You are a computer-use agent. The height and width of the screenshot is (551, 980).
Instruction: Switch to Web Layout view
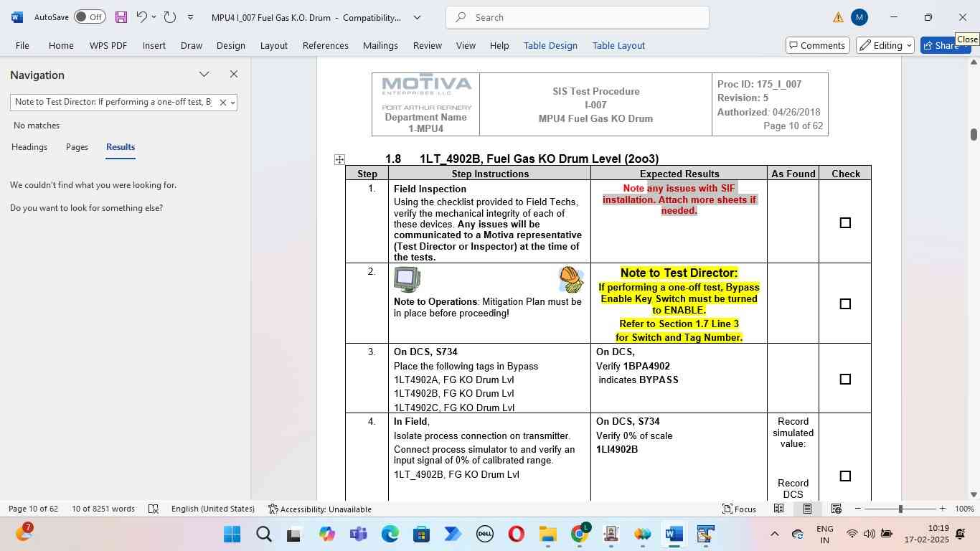(836, 509)
